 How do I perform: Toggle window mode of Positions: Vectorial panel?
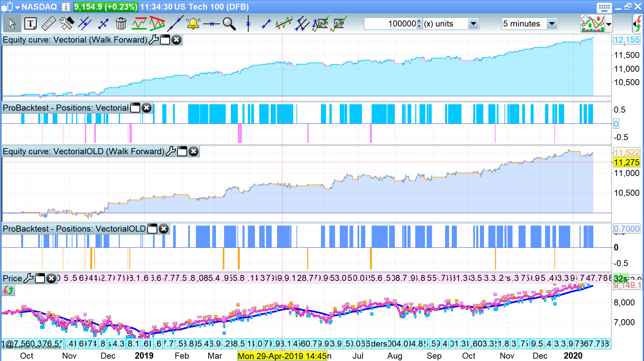coord(135,108)
